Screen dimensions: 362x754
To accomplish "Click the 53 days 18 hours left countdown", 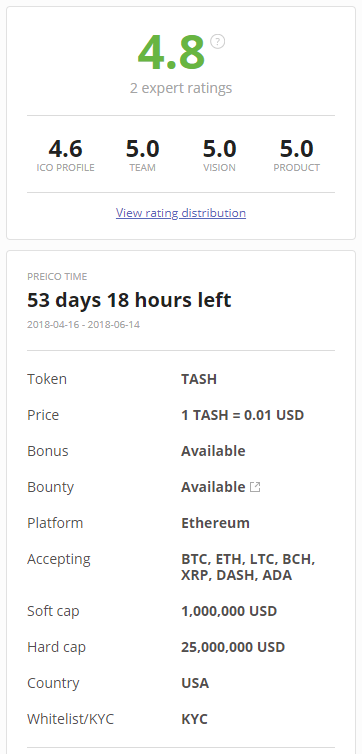I will (x=129, y=300).
